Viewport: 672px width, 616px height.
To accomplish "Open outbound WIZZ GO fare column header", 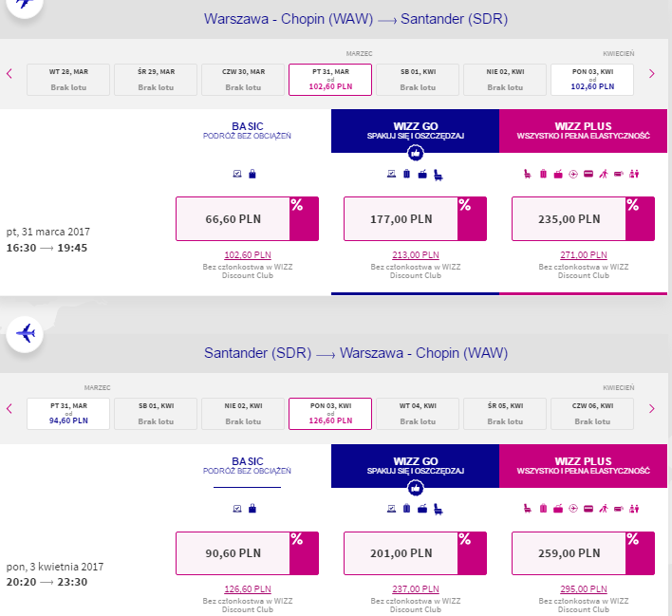I will point(416,131).
